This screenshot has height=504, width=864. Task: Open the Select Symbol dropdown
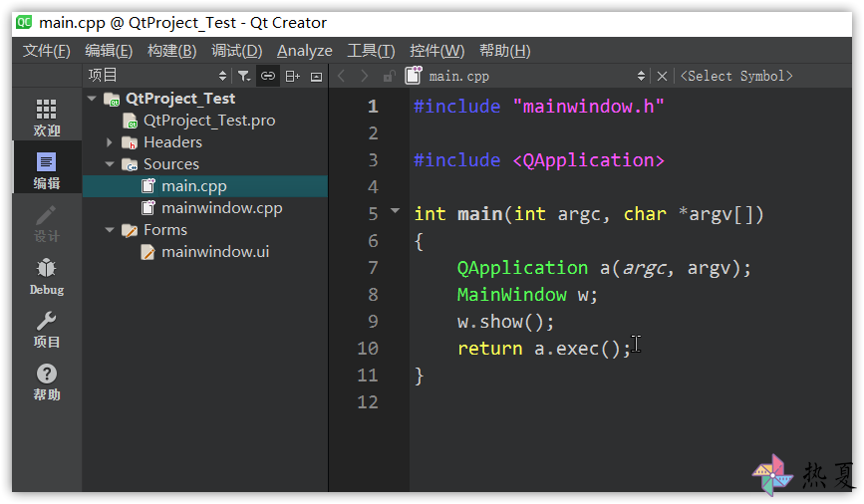[736, 76]
